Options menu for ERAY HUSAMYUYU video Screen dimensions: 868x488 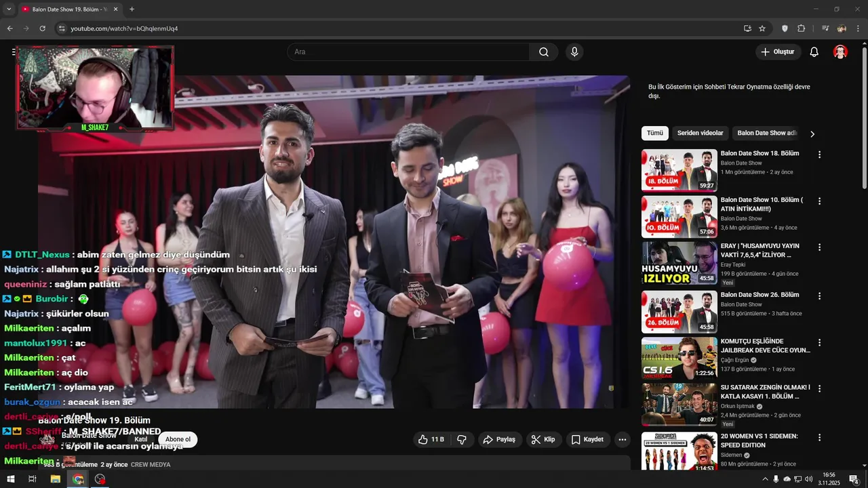pos(819,247)
